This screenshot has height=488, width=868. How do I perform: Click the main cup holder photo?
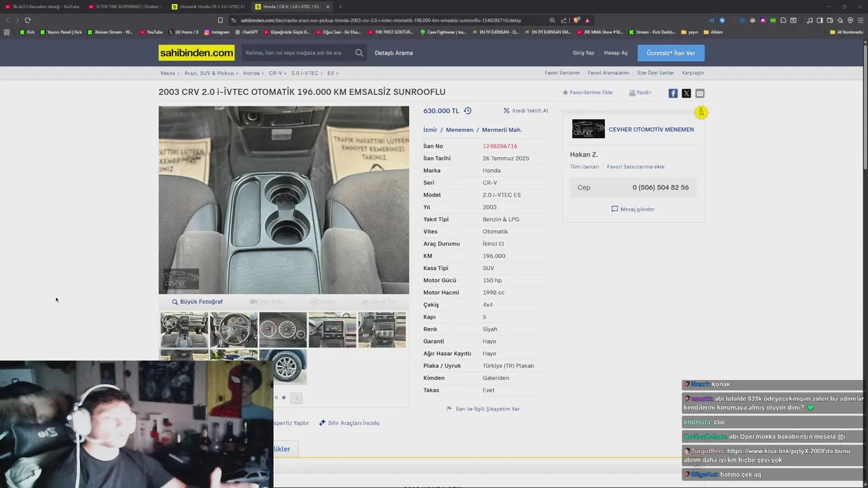(283, 200)
